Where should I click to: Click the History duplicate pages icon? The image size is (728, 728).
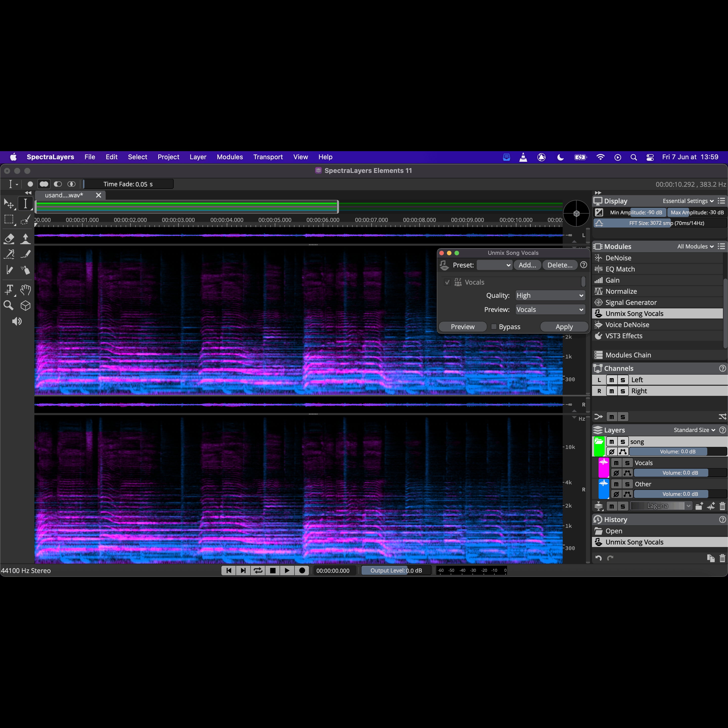point(711,558)
